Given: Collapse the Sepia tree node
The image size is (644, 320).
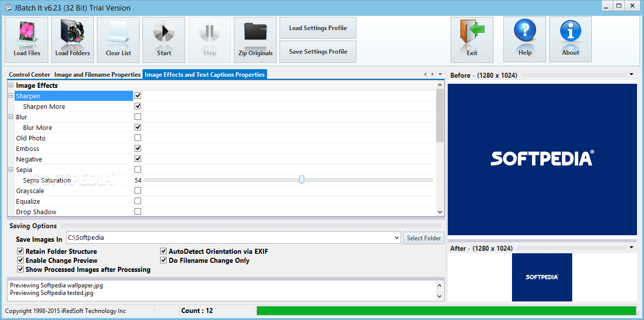Looking at the screenshot, I should click(x=11, y=170).
